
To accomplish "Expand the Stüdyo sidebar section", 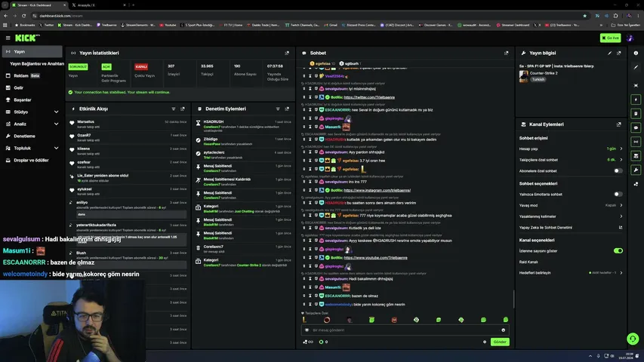I will 57,112.
